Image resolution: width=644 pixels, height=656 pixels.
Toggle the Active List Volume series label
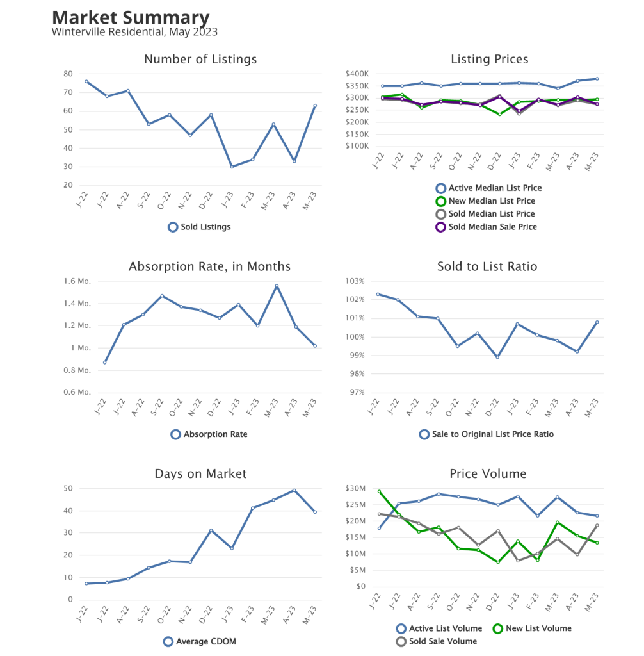[445, 628]
